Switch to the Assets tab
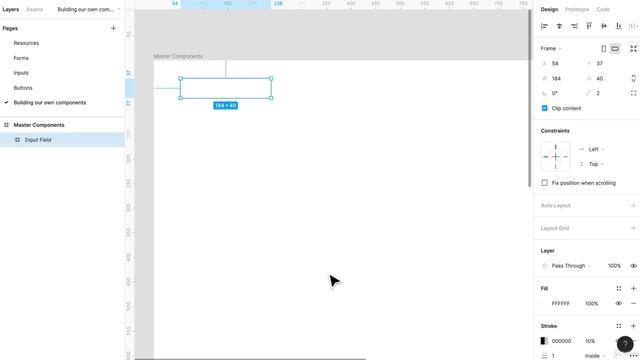The width and height of the screenshot is (640, 360). click(34, 9)
